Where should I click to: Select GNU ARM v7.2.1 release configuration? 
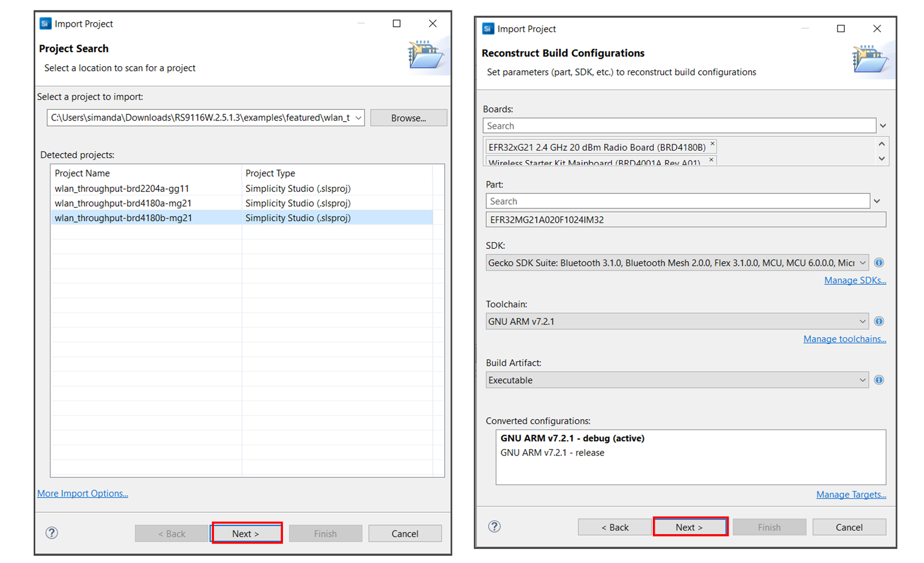tap(552, 453)
